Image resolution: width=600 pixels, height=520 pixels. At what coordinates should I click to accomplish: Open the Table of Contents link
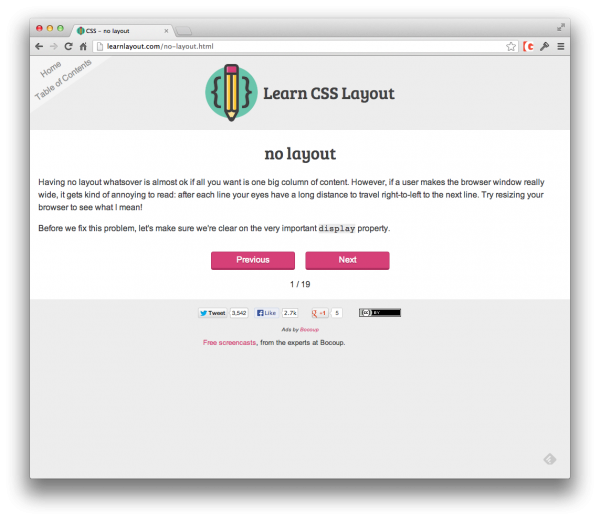[x=63, y=79]
